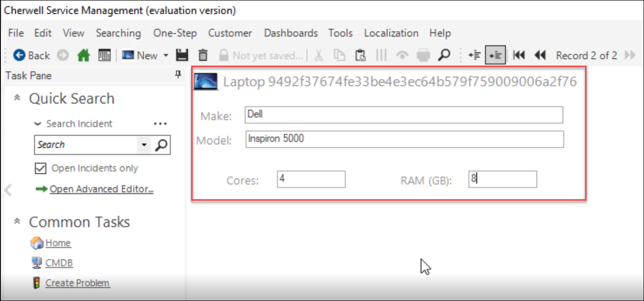The width and height of the screenshot is (644, 301).
Task: Unpin the Task Pane with the pin icon
Action: point(178,75)
